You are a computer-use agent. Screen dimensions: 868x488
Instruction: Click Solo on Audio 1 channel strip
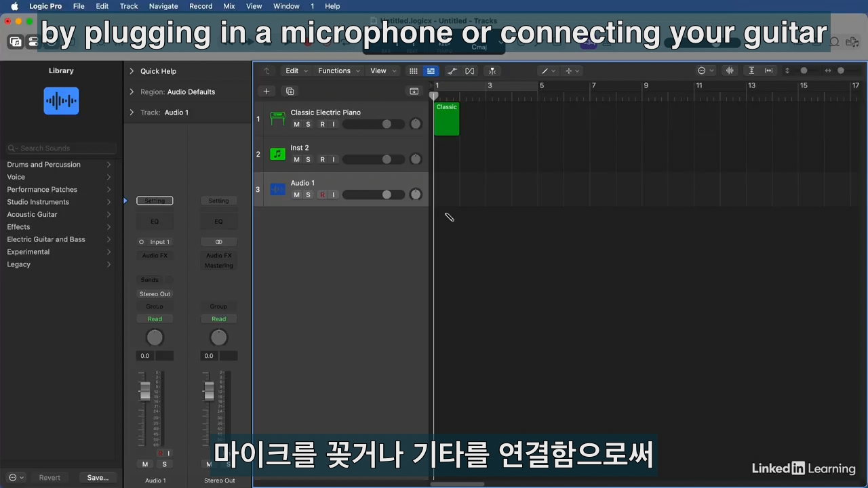164,464
